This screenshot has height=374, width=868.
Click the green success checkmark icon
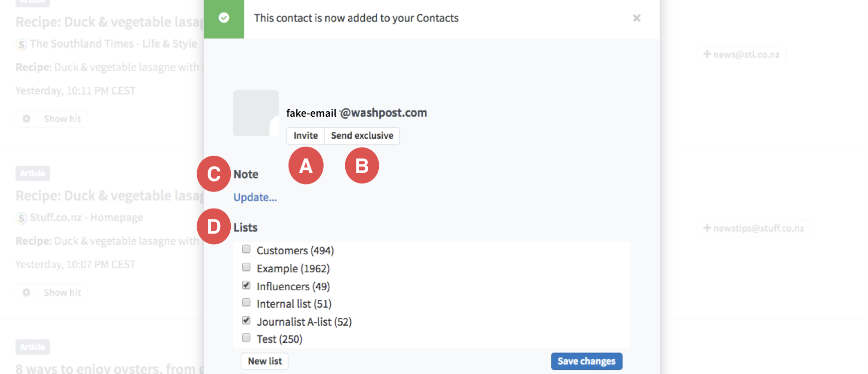224,18
